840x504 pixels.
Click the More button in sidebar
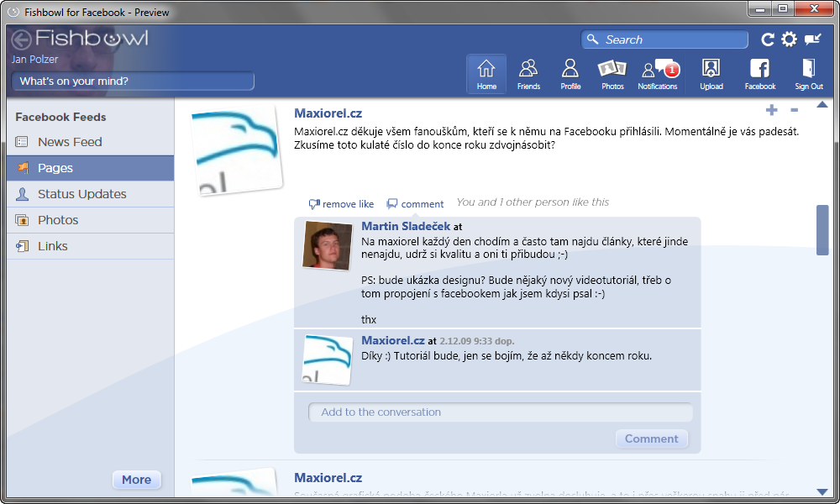pos(136,480)
